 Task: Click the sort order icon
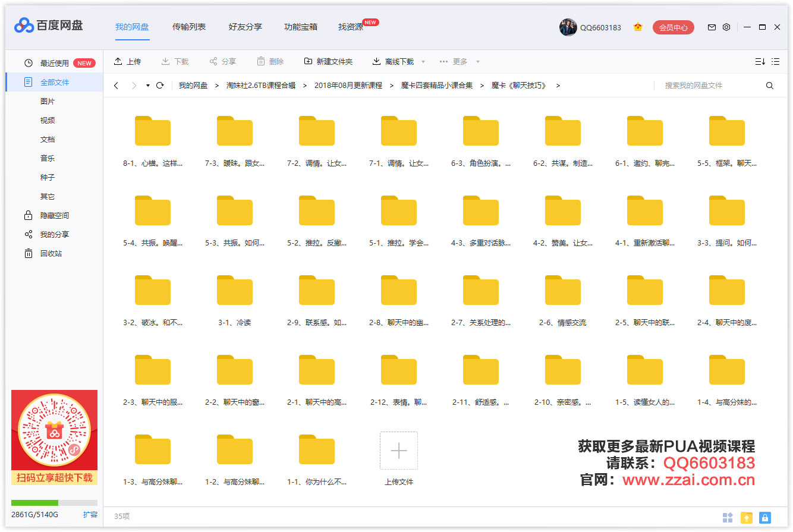click(x=760, y=62)
